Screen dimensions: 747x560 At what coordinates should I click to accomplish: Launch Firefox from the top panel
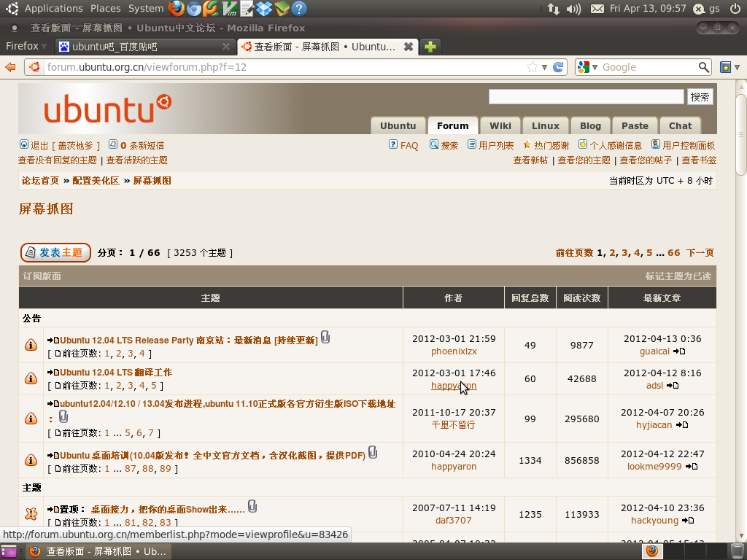click(x=177, y=8)
